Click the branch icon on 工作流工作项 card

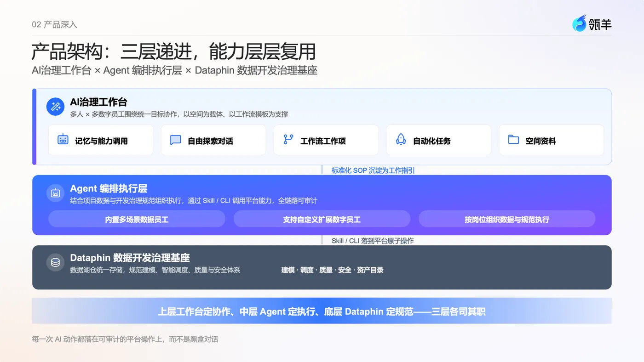[x=288, y=139]
